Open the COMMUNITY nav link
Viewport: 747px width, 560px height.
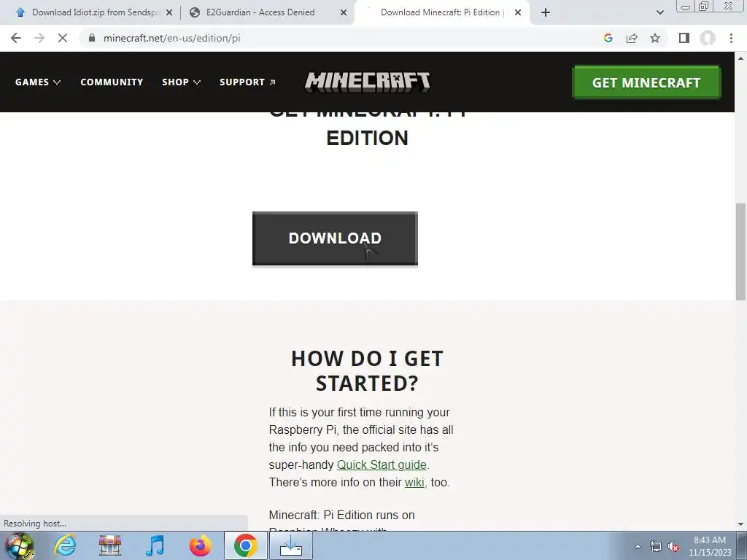[x=112, y=82]
